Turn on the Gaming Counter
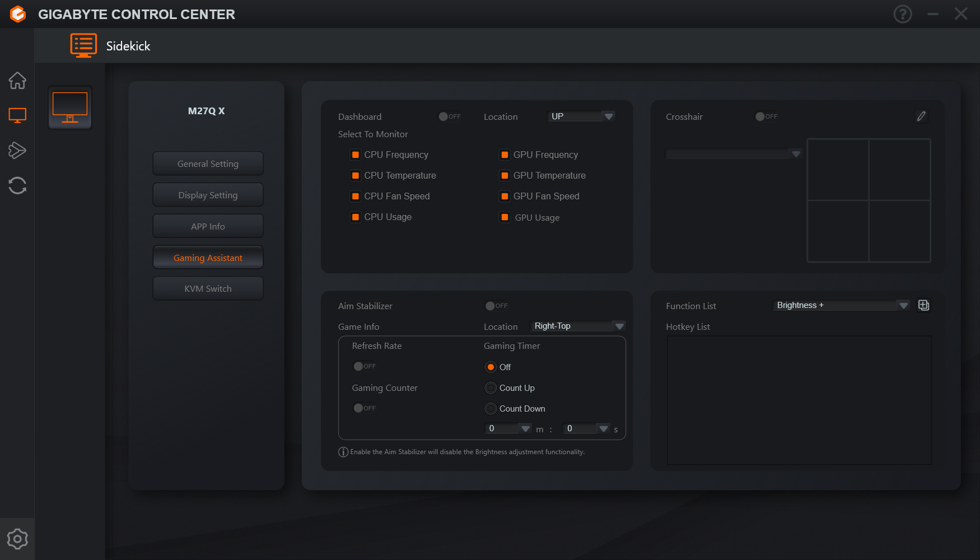Screen dimensions: 980x560 (365, 408)
